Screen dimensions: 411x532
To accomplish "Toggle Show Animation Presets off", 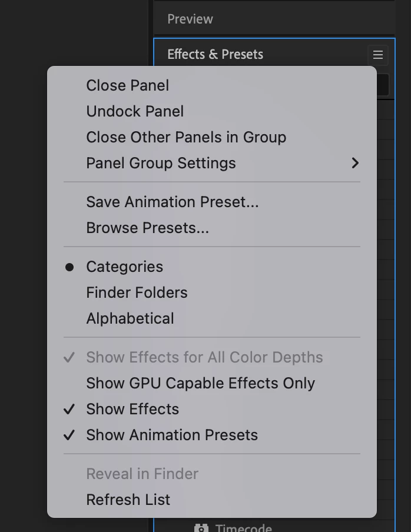I will 172,435.
